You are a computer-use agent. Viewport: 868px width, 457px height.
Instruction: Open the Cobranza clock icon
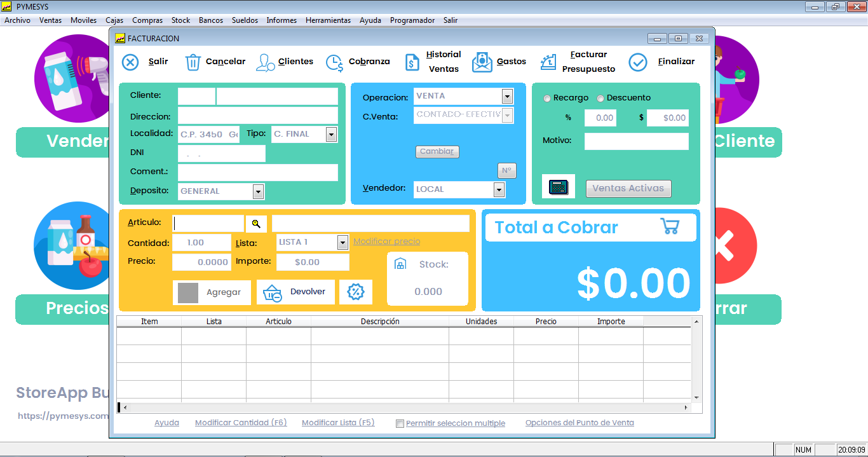coord(335,62)
